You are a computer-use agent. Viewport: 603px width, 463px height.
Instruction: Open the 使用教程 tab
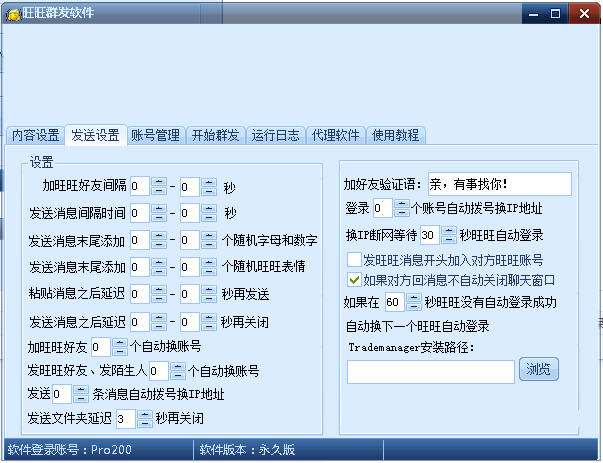[x=395, y=135]
